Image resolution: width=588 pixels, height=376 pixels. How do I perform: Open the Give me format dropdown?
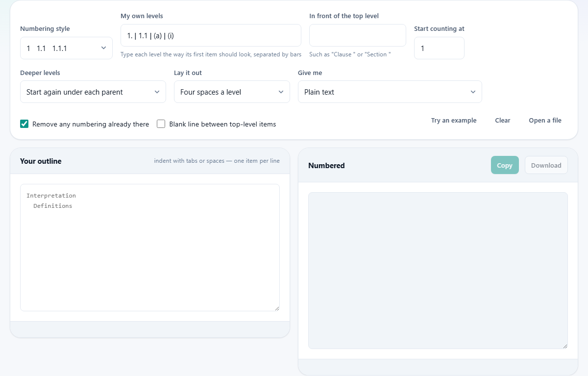390,92
